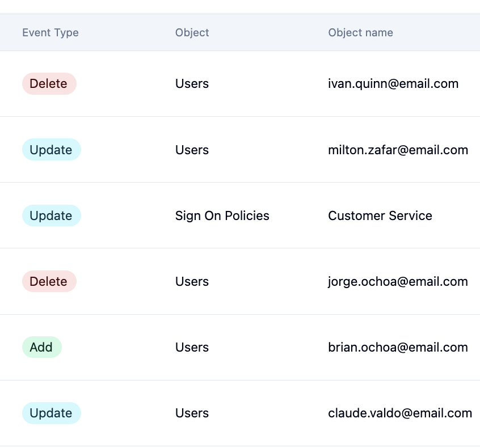Open the Customer Service object name
Viewport: 480px width, 448px height.
pyautogui.click(x=380, y=215)
